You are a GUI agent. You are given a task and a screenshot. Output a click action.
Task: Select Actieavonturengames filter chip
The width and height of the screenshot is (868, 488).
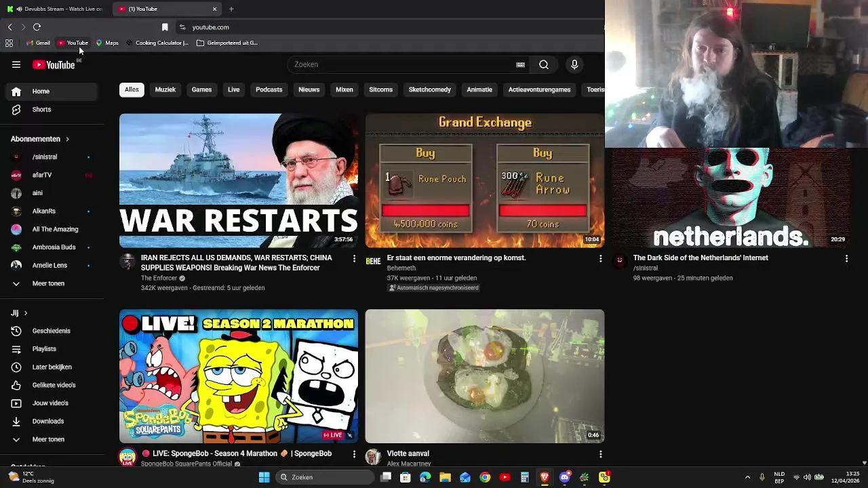tap(539, 89)
